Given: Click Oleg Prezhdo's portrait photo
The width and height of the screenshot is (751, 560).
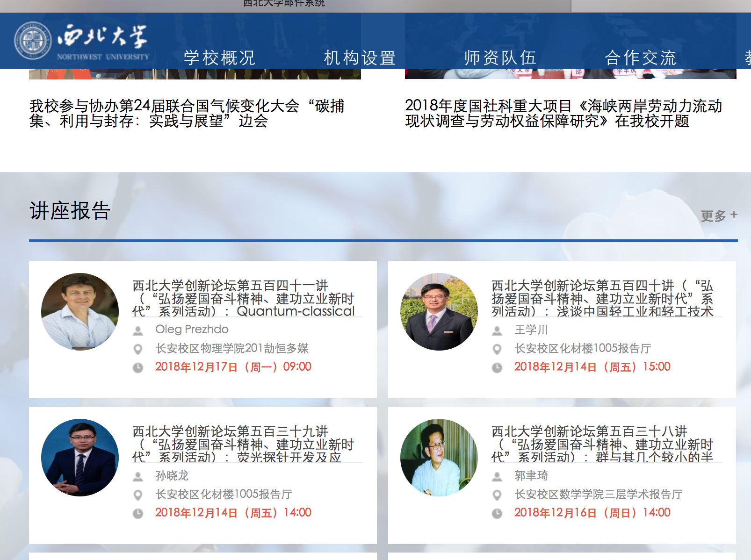Looking at the screenshot, I should pyautogui.click(x=80, y=312).
